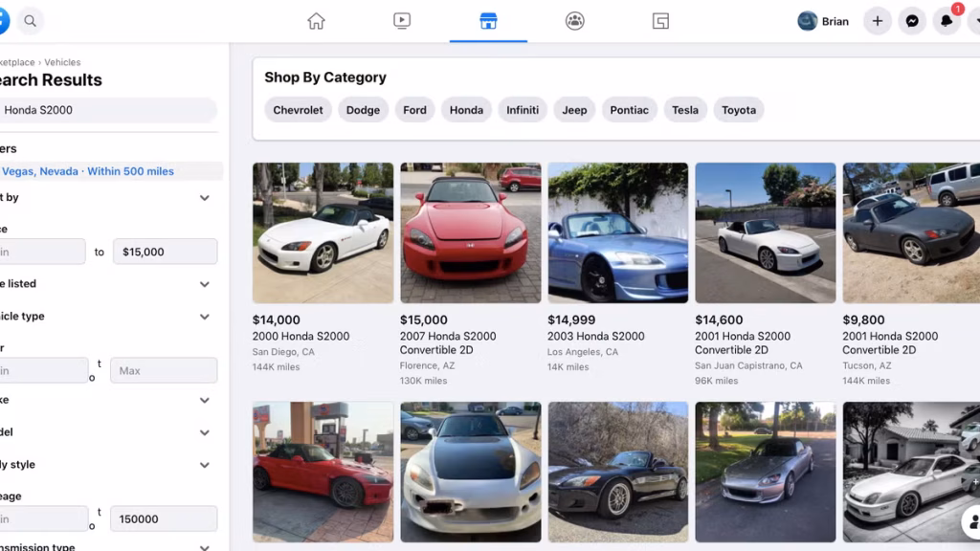Click the Gaming icon in the navbar
Screen dimensions: 980x551
660,20
